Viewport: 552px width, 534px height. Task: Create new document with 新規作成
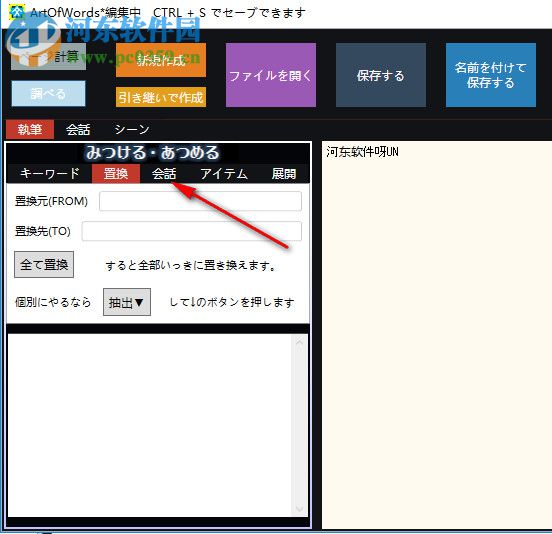(161, 60)
